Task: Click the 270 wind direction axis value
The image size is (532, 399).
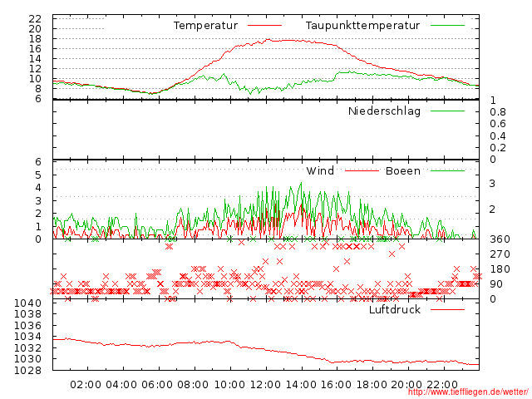Action: pos(500,254)
